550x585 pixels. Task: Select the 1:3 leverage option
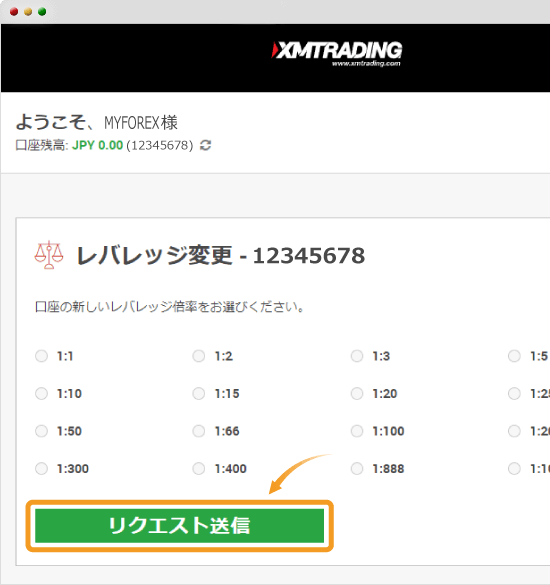(357, 356)
